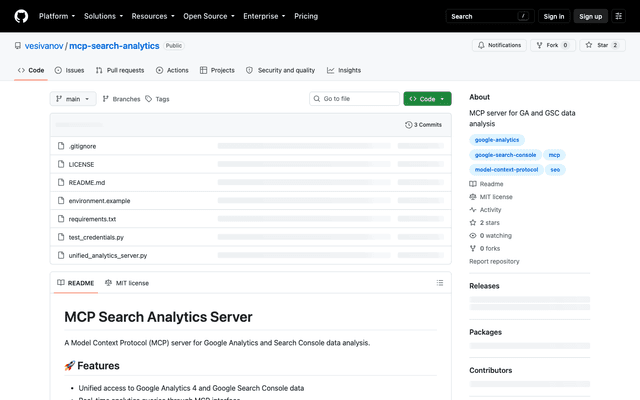The width and height of the screenshot is (640, 400).
Task: Open the MIT license link in About
Action: 491,197
